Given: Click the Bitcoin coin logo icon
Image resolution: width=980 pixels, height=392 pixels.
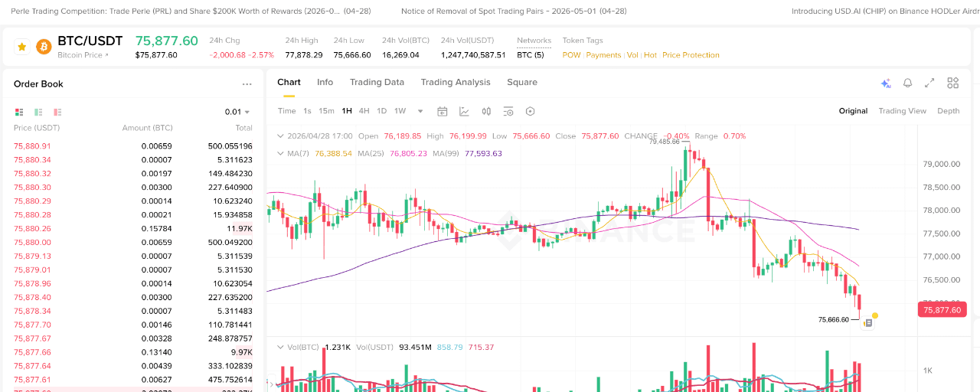Looking at the screenshot, I should (x=44, y=47).
